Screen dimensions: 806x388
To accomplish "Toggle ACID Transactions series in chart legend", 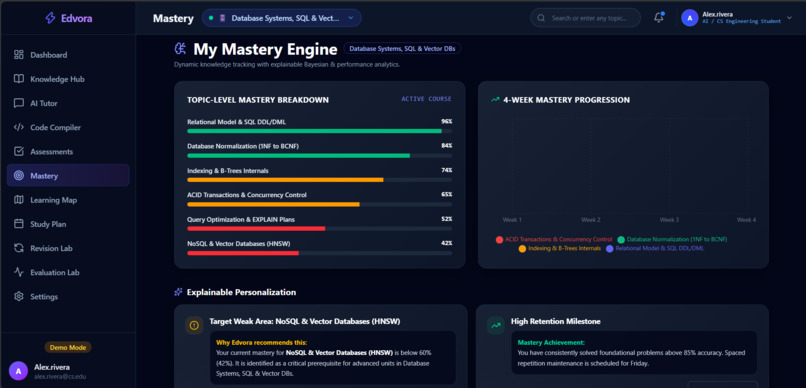I will point(554,239).
